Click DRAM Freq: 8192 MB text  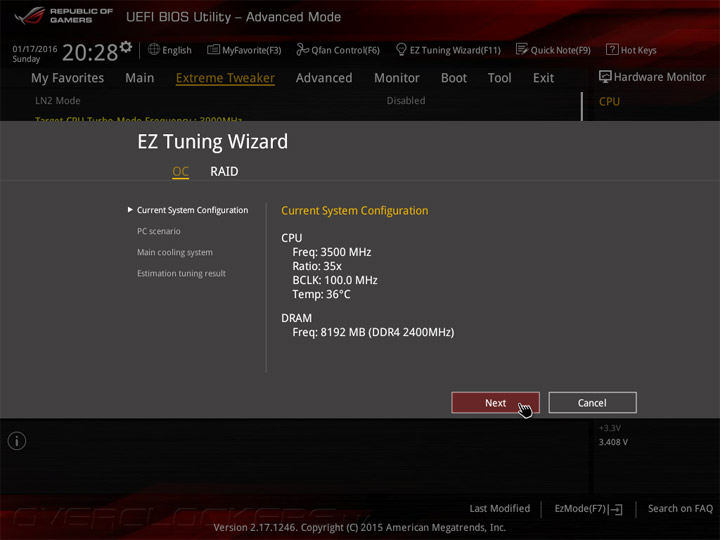click(x=373, y=332)
